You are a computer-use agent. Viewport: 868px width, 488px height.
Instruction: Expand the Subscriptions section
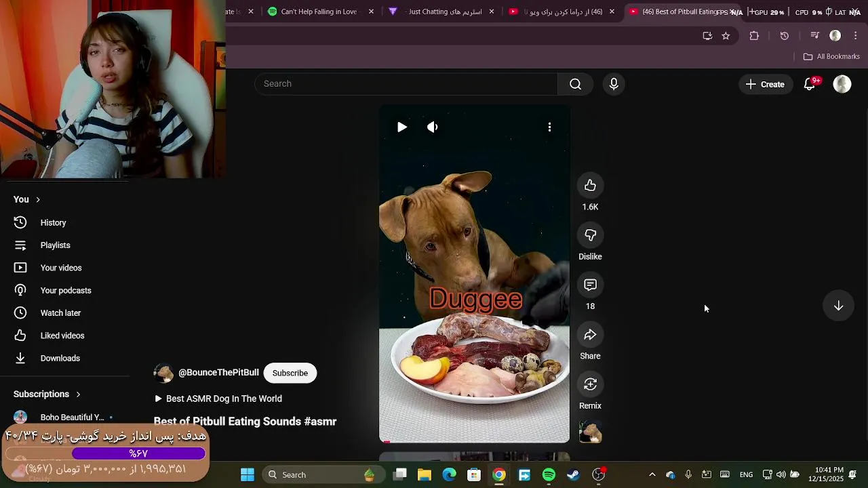point(47,394)
